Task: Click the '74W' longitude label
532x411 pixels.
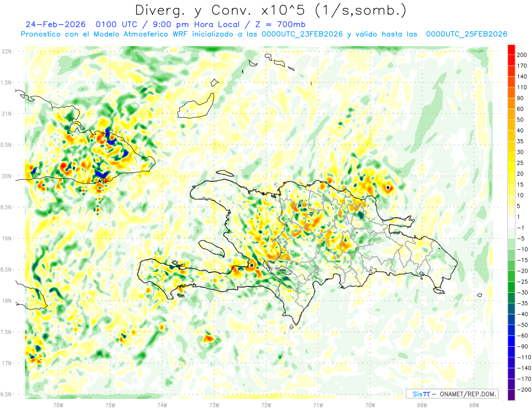Action: [162, 405]
